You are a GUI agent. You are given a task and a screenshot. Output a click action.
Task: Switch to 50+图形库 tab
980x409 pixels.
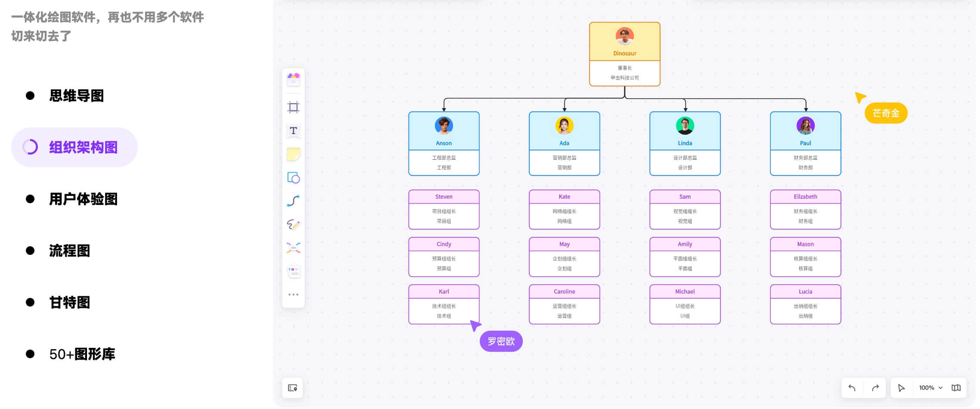tap(82, 354)
